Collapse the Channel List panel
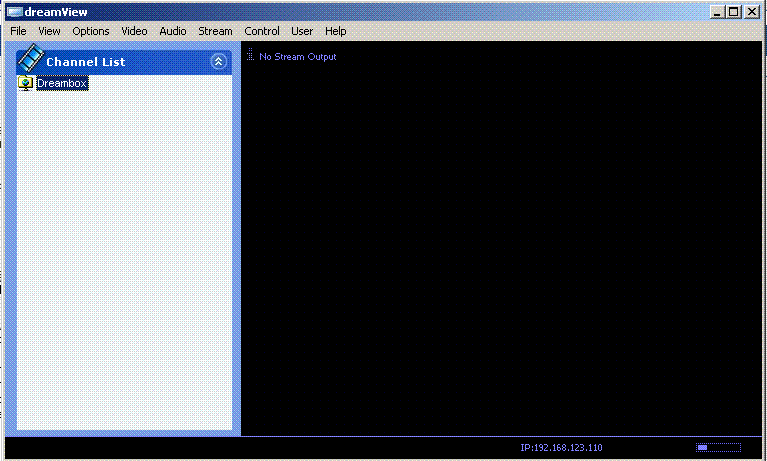 pyautogui.click(x=218, y=62)
